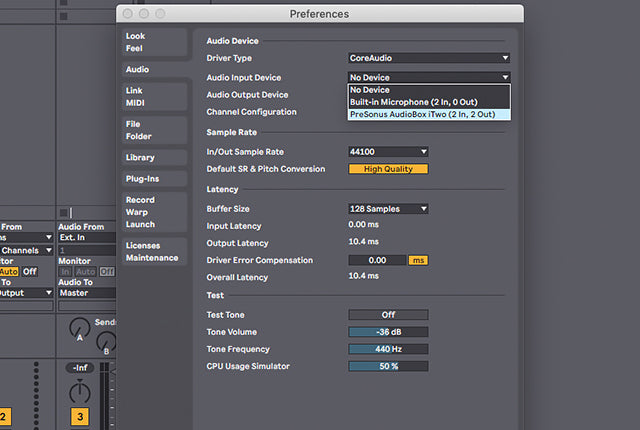Click the track 3 clip stop button
The height and width of the screenshot is (430, 640).
(63, 213)
